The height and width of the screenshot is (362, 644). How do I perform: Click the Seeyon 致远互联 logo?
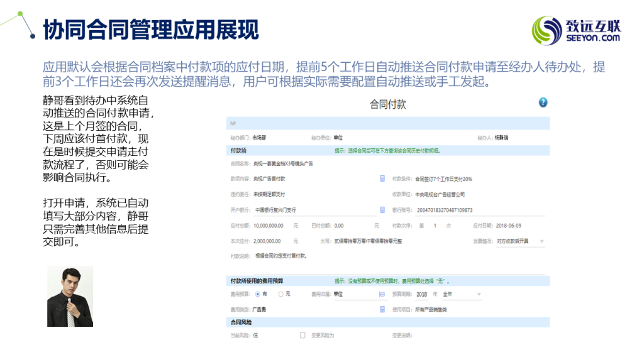pos(577,30)
